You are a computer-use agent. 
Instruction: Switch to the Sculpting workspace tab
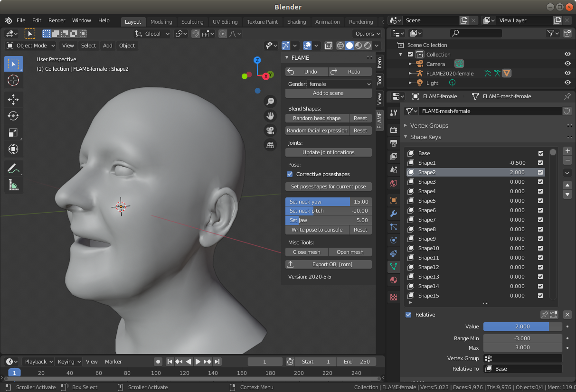tap(192, 22)
